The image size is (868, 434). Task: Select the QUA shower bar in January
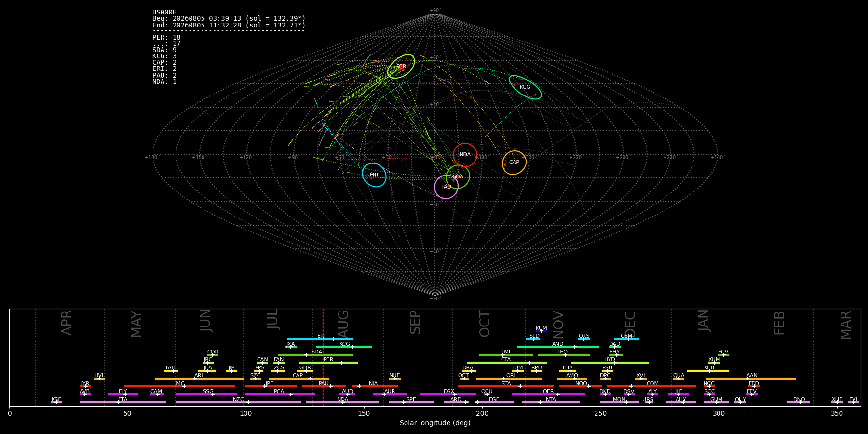pos(678,379)
